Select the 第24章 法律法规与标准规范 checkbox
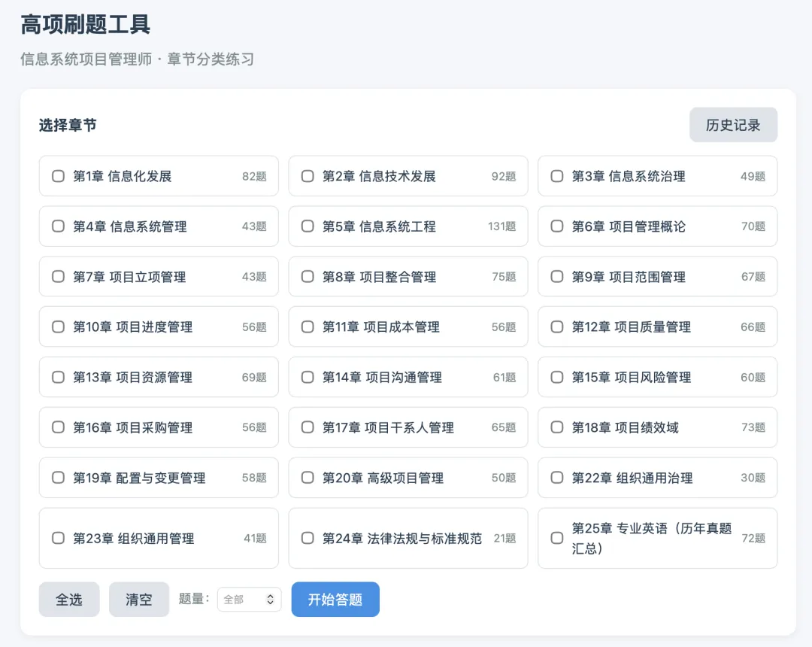The image size is (812, 647). point(308,538)
